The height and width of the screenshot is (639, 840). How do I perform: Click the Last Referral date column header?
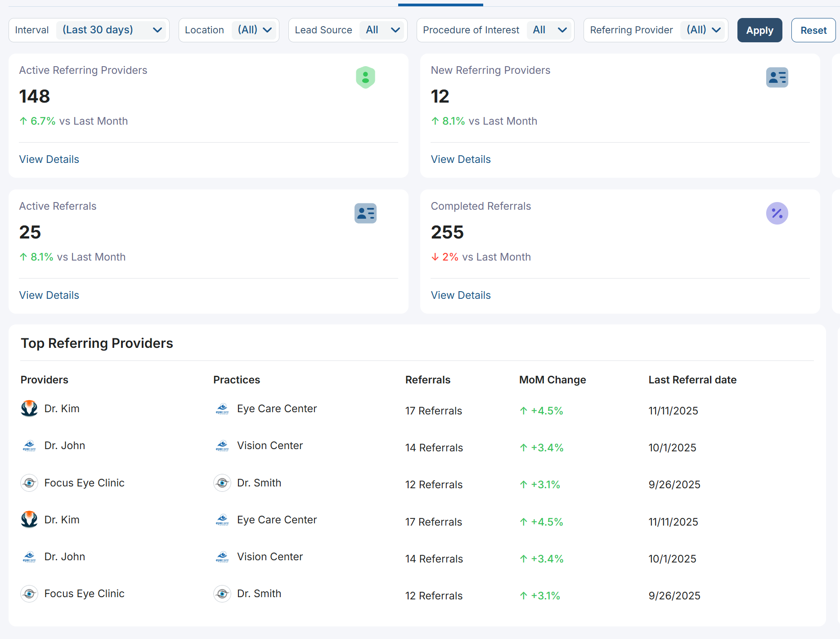[692, 380]
